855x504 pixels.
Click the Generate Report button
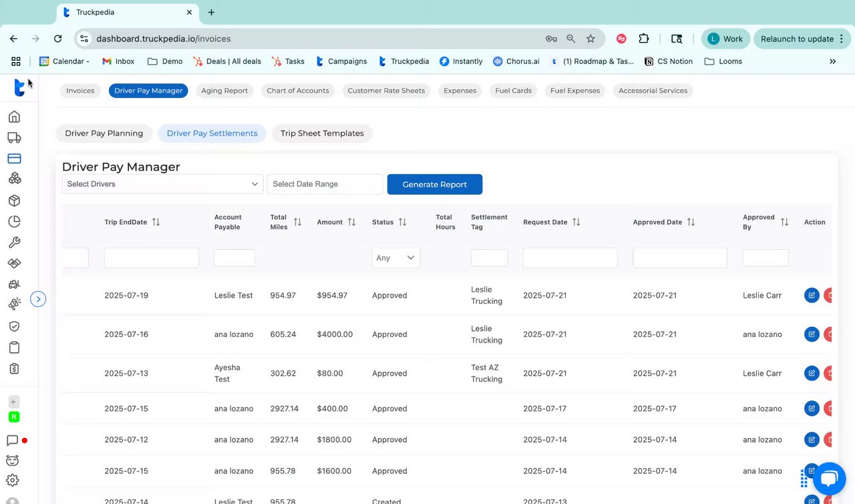pyautogui.click(x=434, y=184)
